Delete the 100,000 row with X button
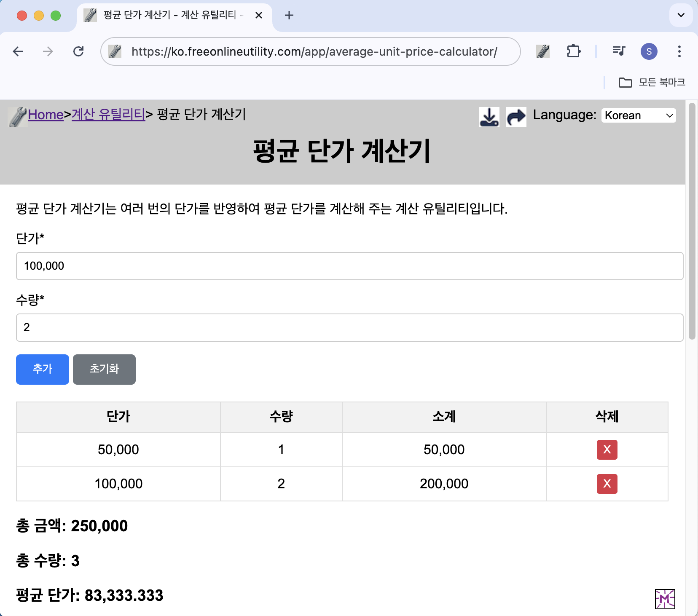The width and height of the screenshot is (698, 616). coord(607,484)
